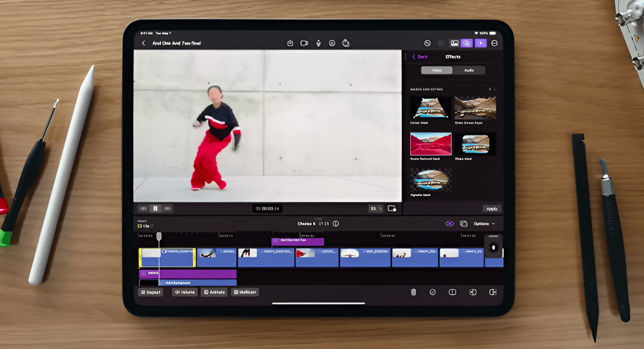This screenshot has width=644, height=349.
Task: Apply the selected effect with Apply button
Action: click(491, 209)
